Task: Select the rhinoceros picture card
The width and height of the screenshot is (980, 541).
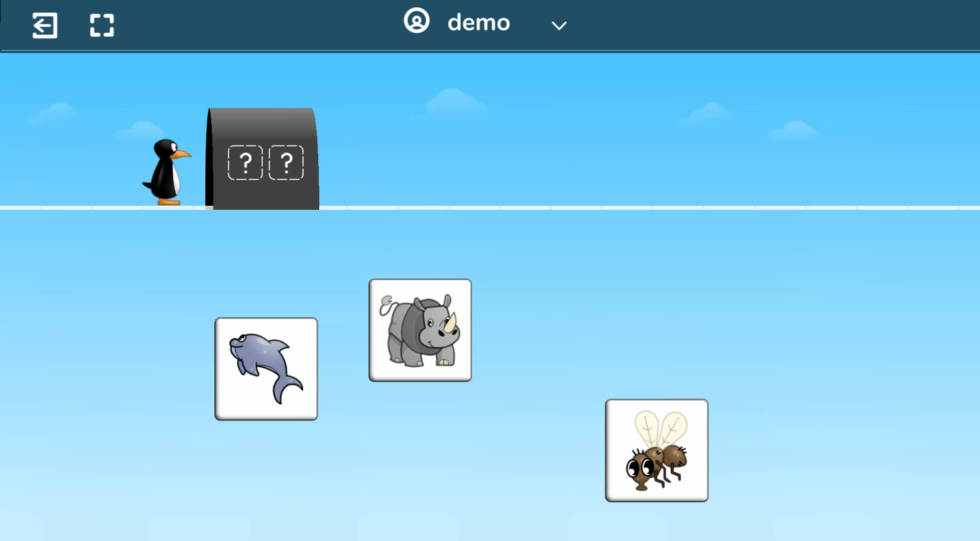Action: (420, 330)
